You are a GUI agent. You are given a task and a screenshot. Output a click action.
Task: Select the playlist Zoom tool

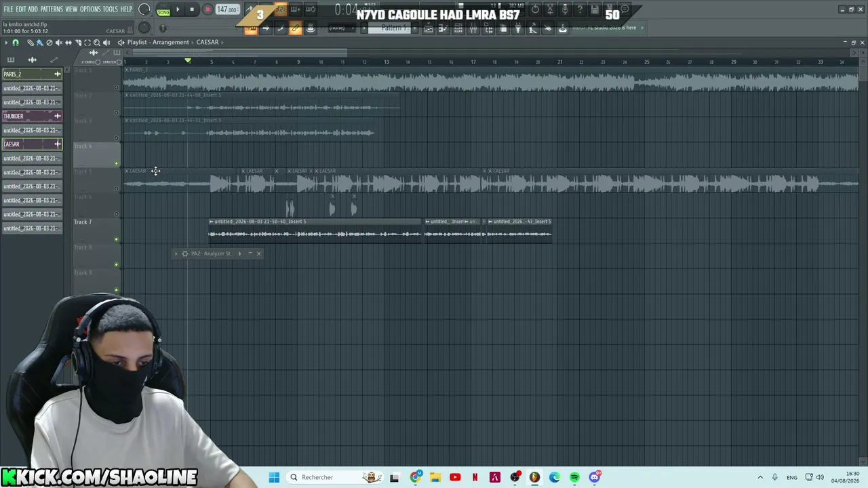tap(96, 43)
